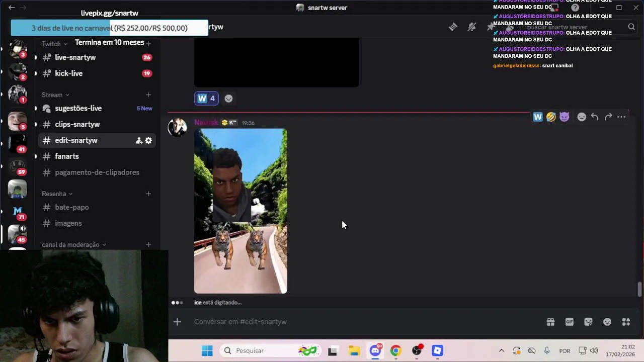
Task: Open Roblox from the taskbar
Action: (437, 351)
